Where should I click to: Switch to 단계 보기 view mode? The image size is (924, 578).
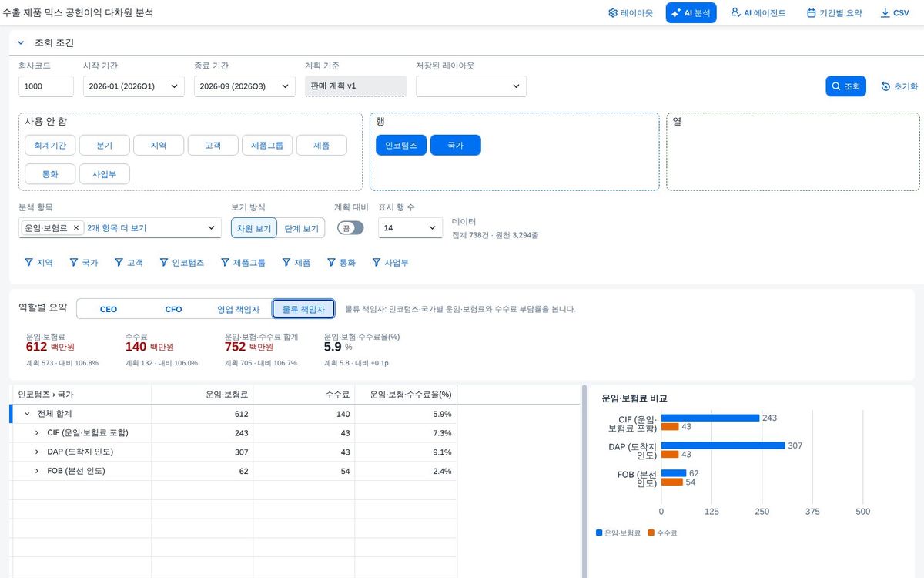coord(301,228)
